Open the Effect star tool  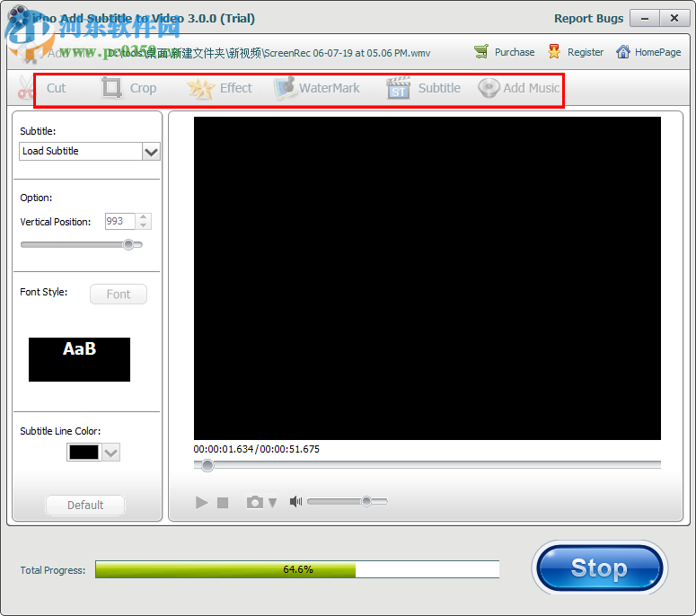tap(220, 88)
